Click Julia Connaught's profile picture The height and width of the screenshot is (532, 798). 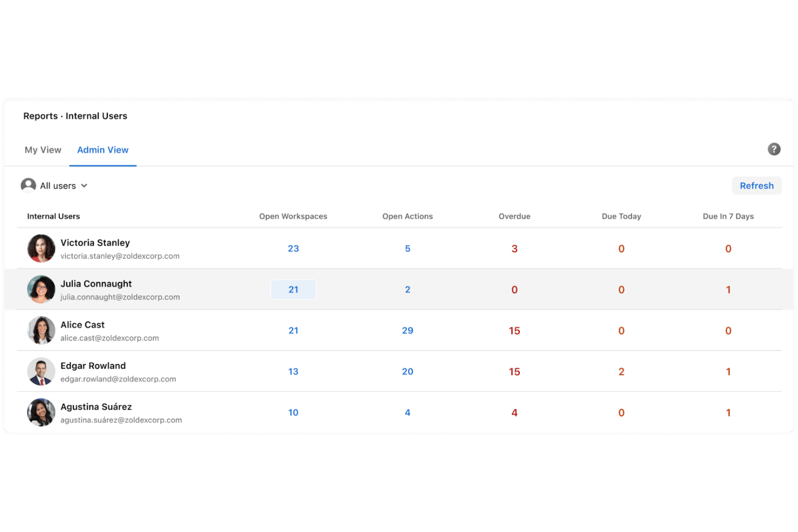pos(42,289)
